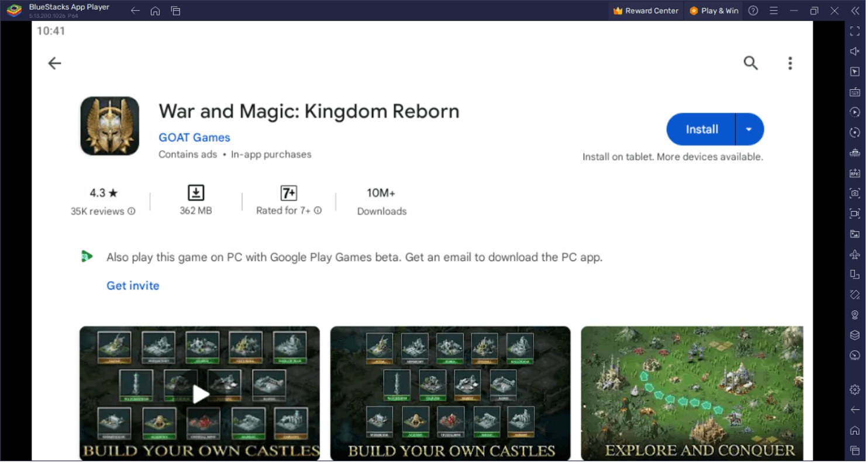Toggle fullscreen in BlueStacks sidebar

[855, 32]
